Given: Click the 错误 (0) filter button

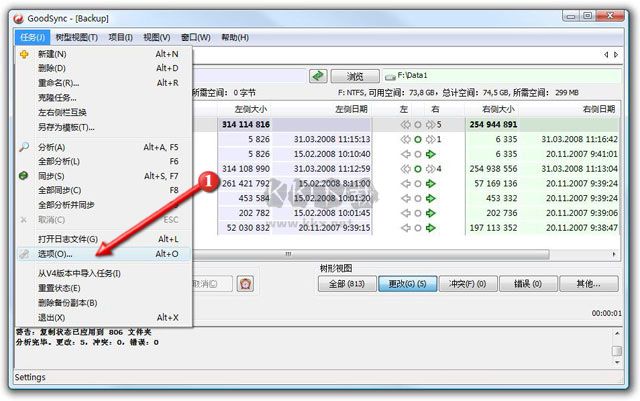Looking at the screenshot, I should pyautogui.click(x=528, y=284).
